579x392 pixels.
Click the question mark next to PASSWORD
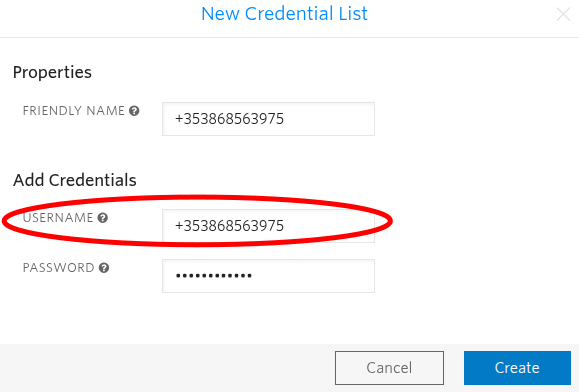point(104,268)
